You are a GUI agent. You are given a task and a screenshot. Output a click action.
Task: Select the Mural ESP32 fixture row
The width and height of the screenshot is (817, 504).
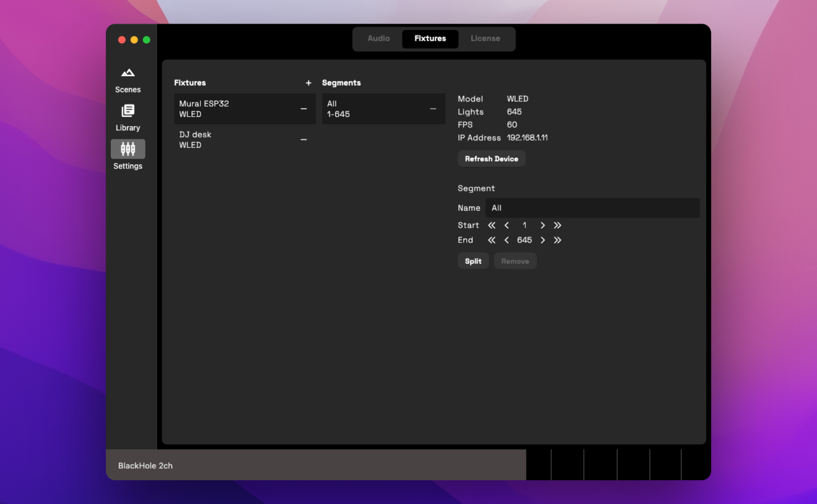pos(245,109)
